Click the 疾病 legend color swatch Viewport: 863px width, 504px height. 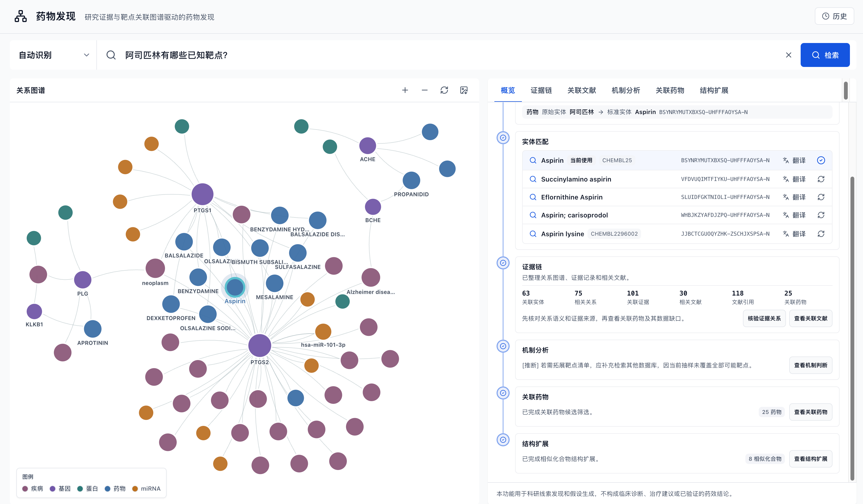[x=25, y=488]
